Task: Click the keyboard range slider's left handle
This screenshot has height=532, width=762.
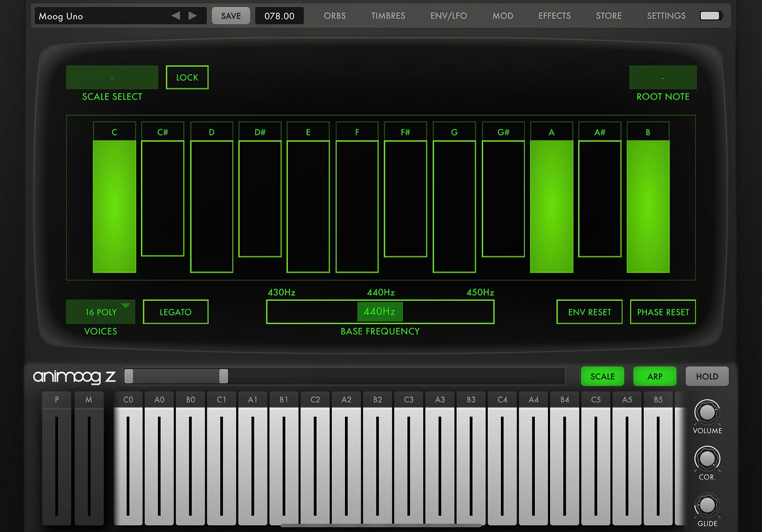Action: coord(129,376)
